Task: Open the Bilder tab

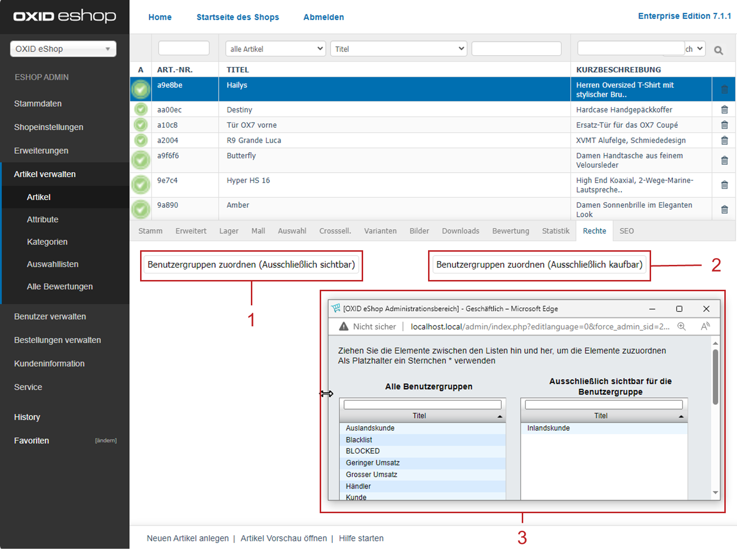Action: [x=419, y=231]
